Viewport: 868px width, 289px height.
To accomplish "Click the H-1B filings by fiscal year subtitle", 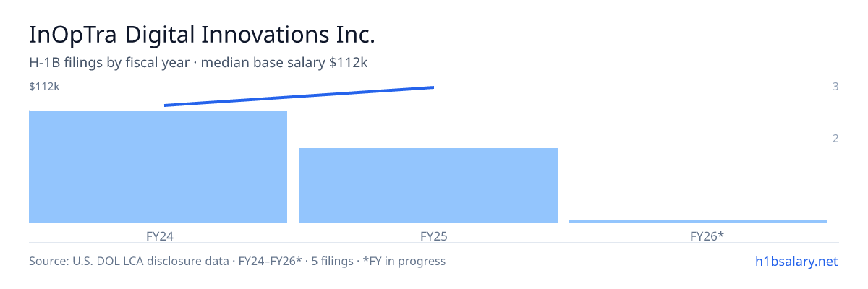I will [198, 63].
